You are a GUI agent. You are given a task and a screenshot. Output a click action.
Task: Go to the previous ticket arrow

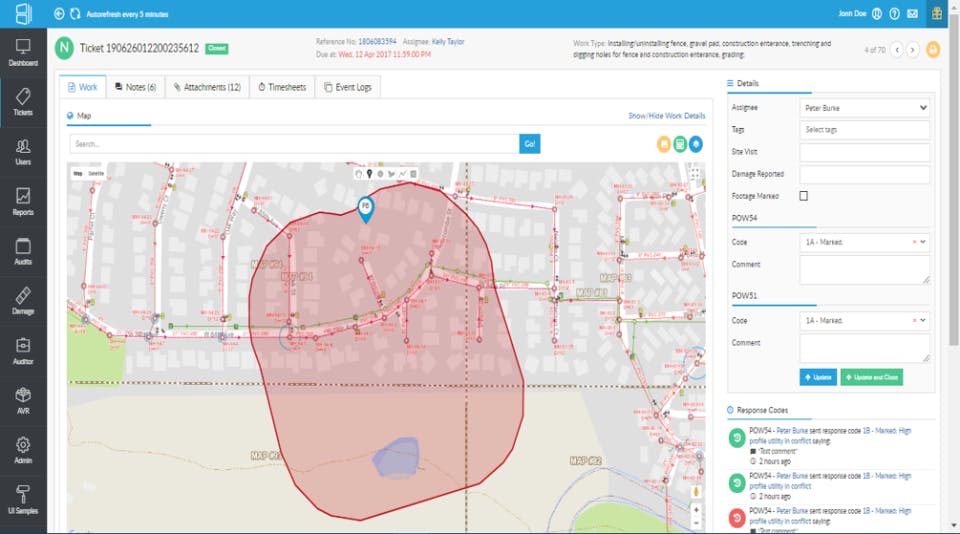point(897,50)
